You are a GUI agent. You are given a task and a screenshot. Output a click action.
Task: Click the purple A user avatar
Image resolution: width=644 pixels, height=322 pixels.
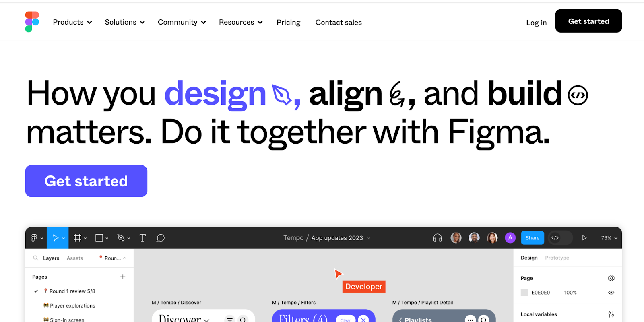510,237
